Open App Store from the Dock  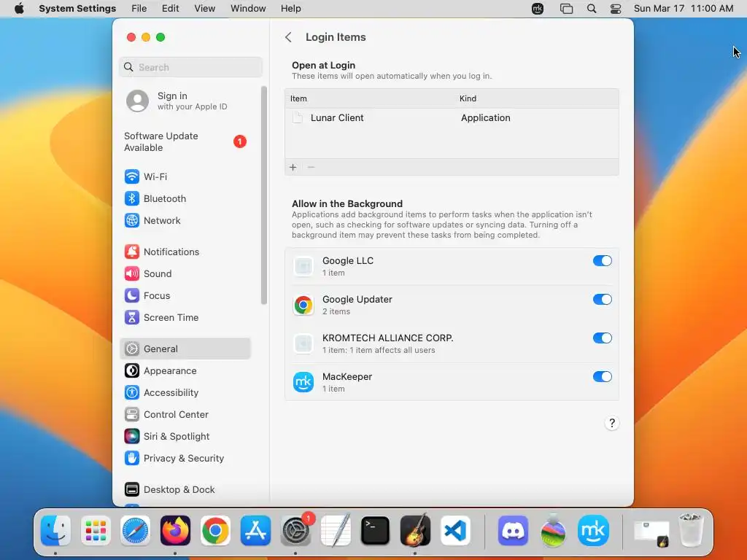click(255, 530)
